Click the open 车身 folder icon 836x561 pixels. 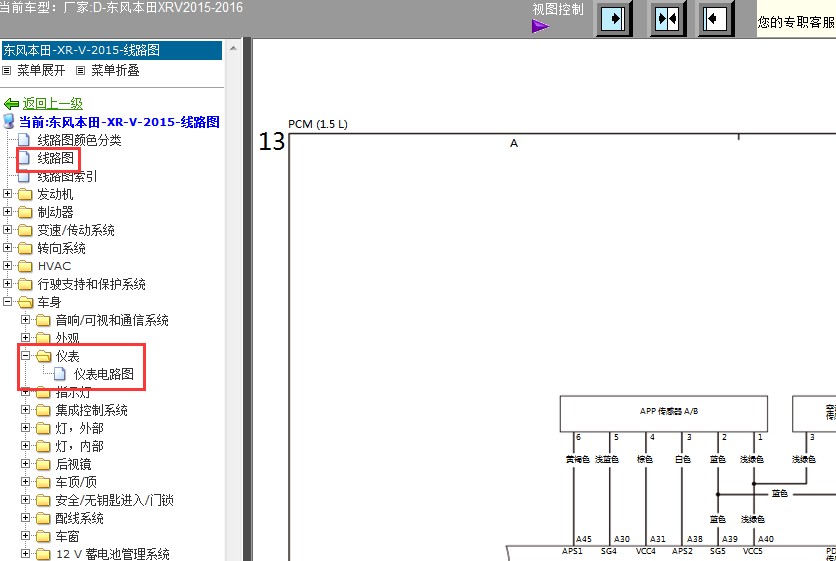click(25, 302)
